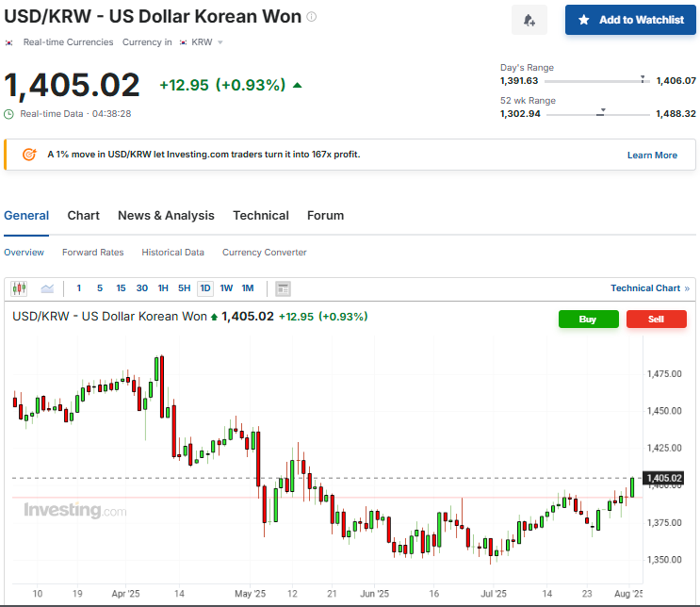Click the Learn More link
Viewport: 700px width, 607px height.
[x=652, y=155]
